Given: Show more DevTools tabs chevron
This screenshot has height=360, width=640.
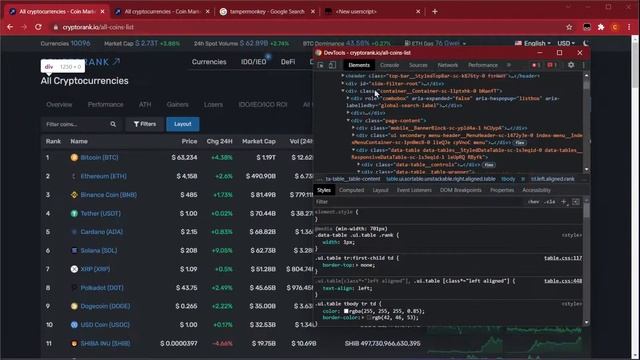Looking at the screenshot, I should (509, 65).
